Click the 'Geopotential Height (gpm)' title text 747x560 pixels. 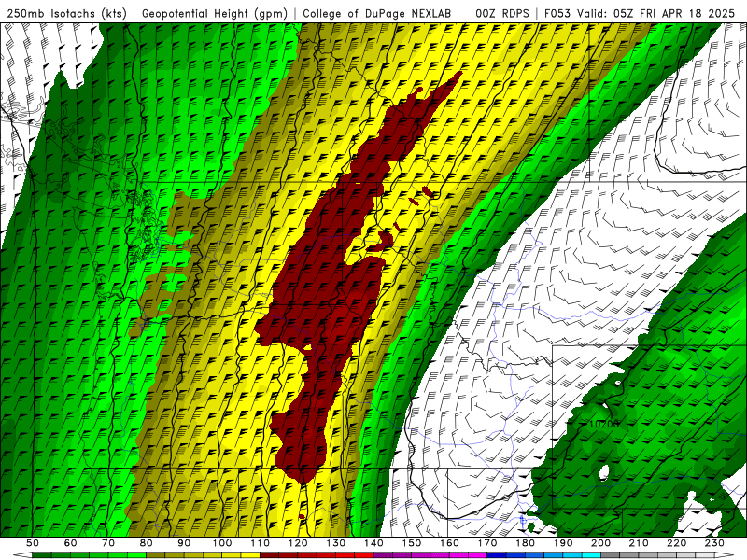[x=215, y=13]
